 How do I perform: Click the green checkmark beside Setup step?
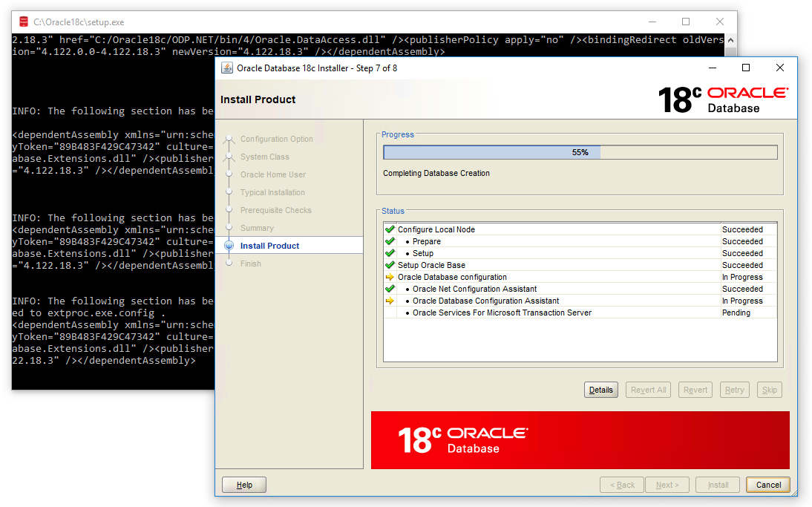point(390,252)
